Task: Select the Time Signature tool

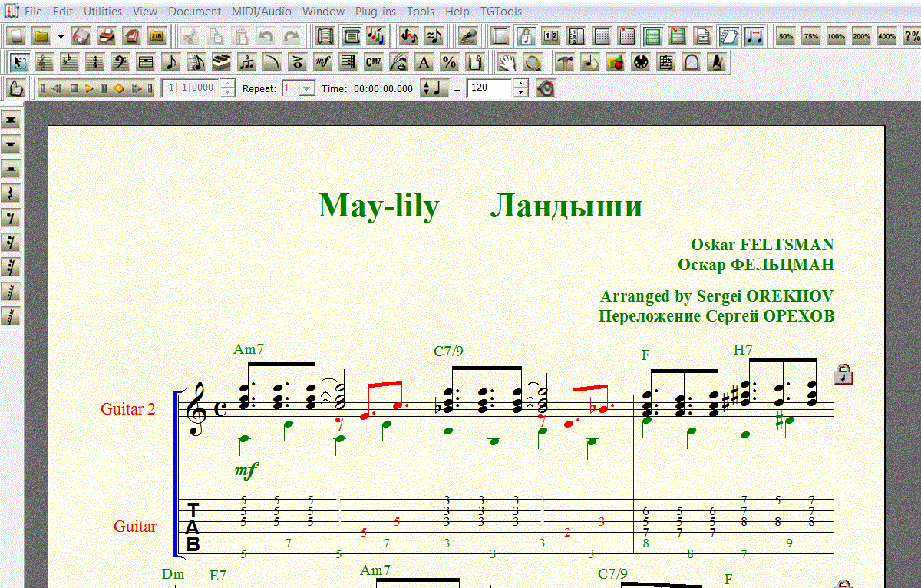Action: (x=95, y=62)
